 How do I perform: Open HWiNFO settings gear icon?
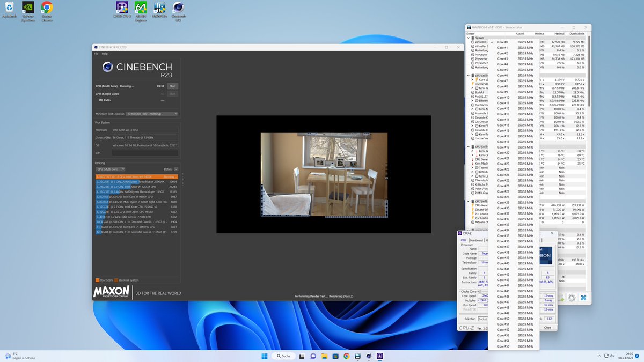tap(572, 298)
